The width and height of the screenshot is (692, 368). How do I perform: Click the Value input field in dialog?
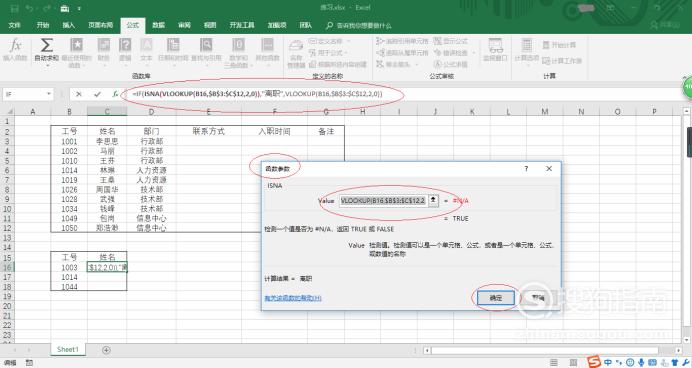tap(383, 201)
